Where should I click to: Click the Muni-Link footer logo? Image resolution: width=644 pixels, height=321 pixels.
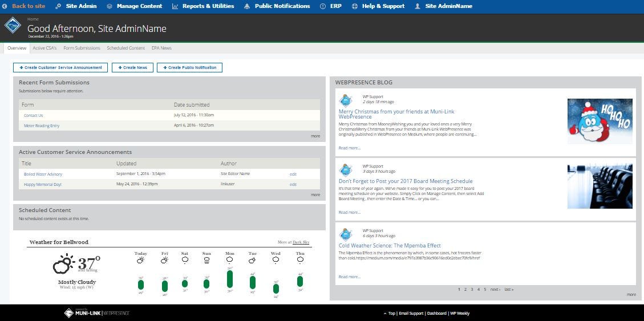(x=97, y=313)
